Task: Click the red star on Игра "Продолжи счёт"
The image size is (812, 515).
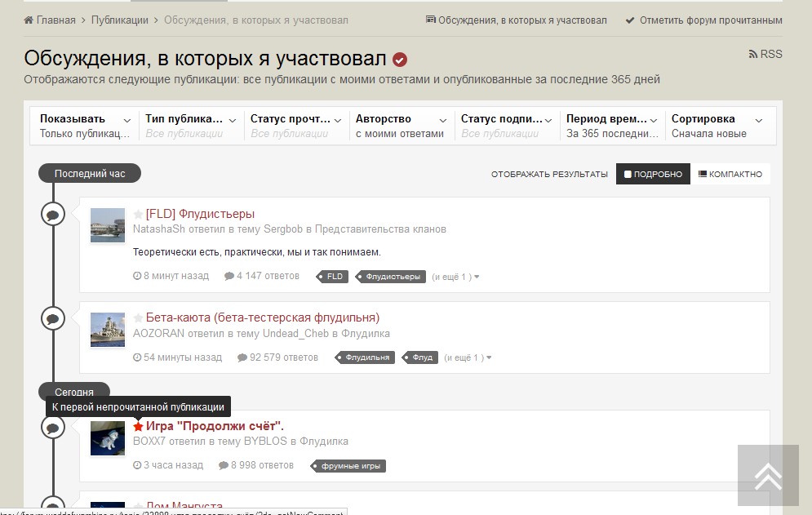Action: [139, 426]
